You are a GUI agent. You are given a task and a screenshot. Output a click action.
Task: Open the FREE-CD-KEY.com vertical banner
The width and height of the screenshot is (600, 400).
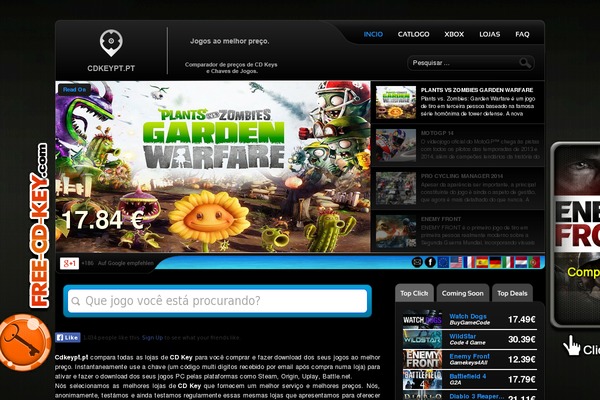click(x=39, y=225)
